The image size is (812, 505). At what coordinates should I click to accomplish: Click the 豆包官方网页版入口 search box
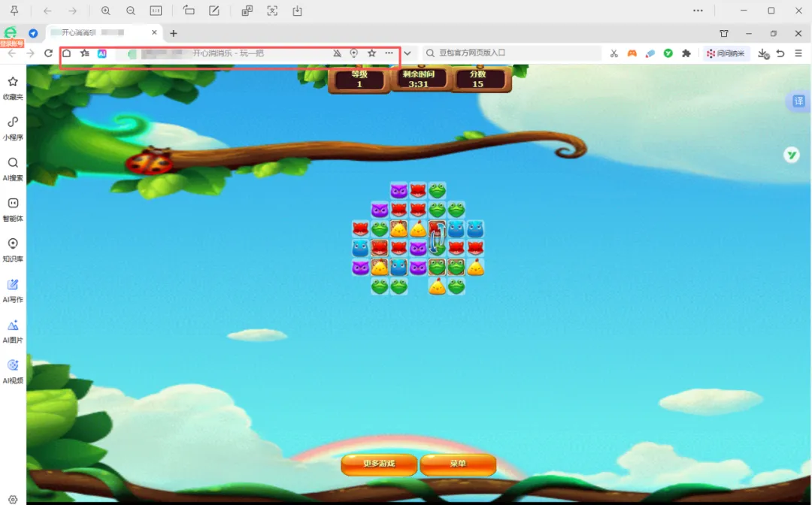pos(513,53)
